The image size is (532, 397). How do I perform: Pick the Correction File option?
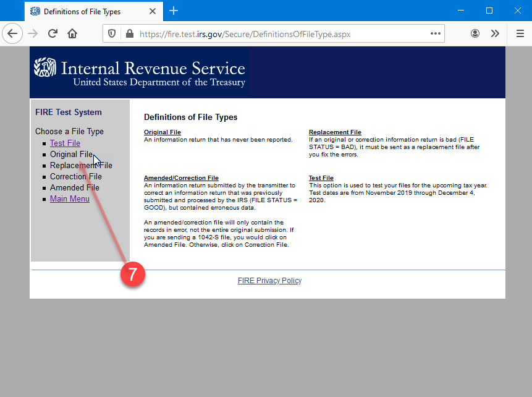tap(76, 177)
